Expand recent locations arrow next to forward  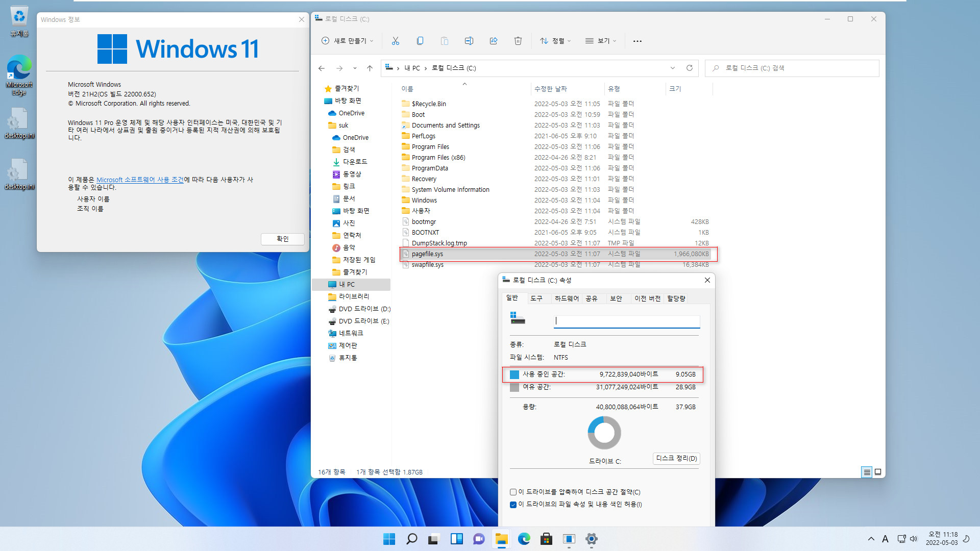[x=355, y=68]
